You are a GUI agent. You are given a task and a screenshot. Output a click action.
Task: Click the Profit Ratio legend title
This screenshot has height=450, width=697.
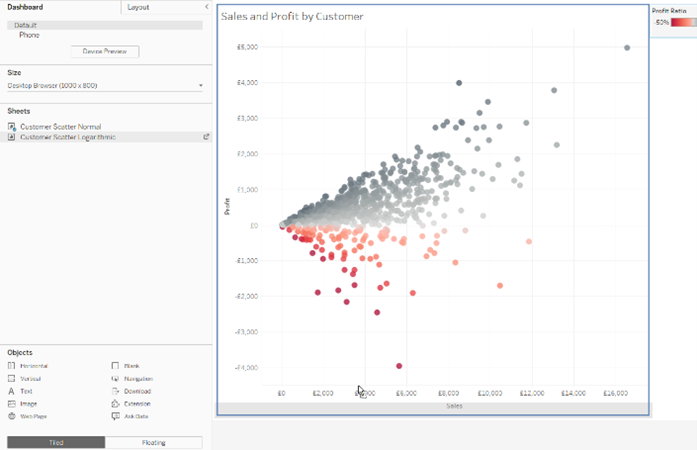[669, 11]
